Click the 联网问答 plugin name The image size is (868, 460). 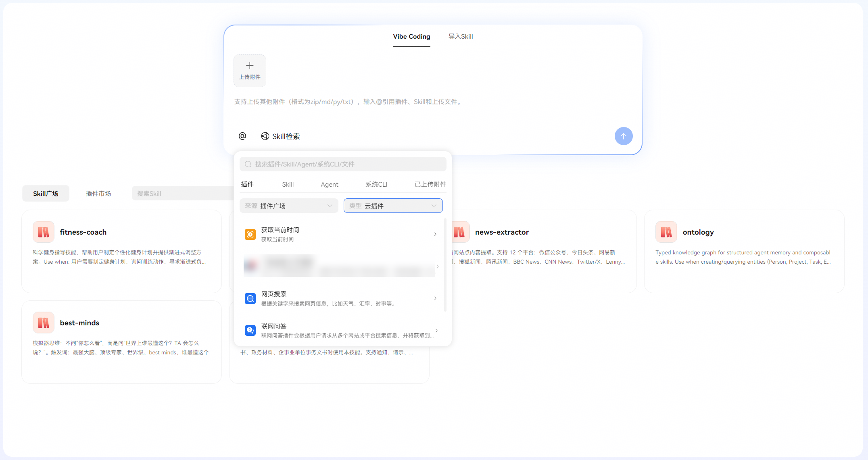click(274, 326)
